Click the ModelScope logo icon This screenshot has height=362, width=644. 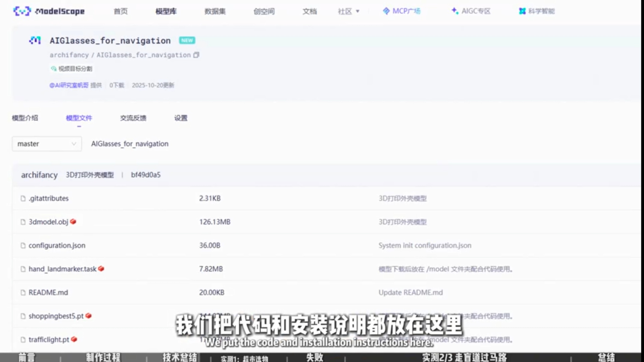coord(22,11)
